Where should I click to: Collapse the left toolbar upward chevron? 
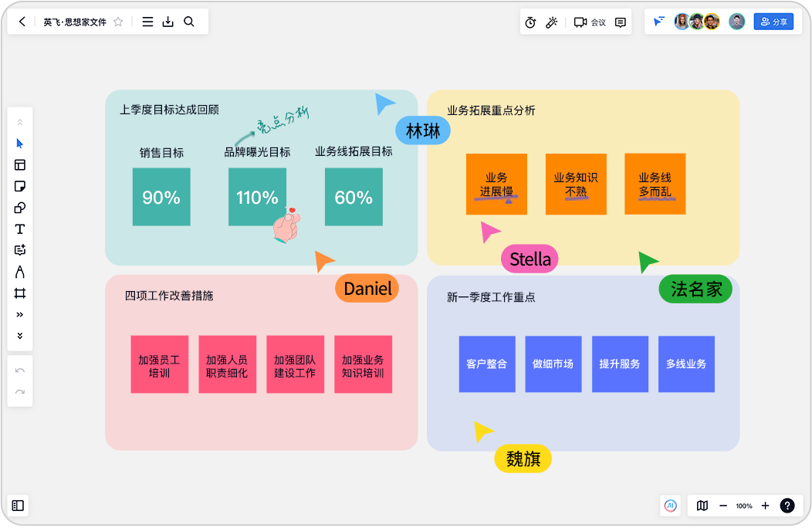tap(19, 122)
